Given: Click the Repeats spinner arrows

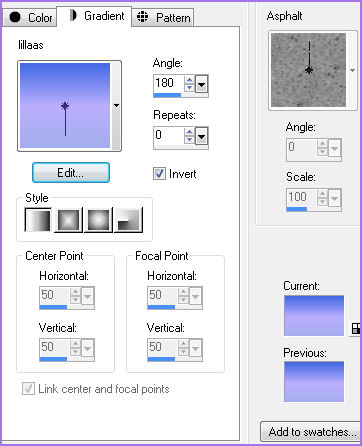Looking at the screenshot, I should click(x=189, y=136).
